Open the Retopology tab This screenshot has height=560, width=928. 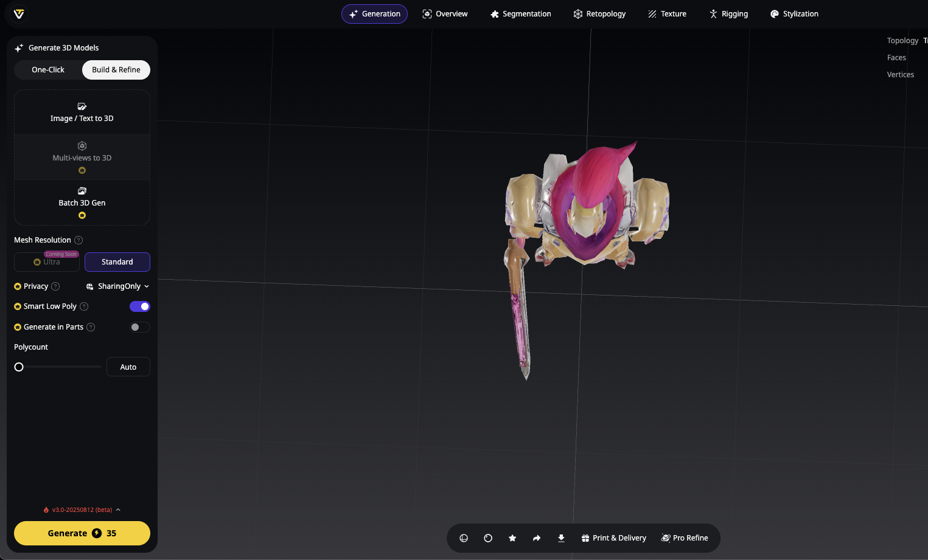click(599, 14)
